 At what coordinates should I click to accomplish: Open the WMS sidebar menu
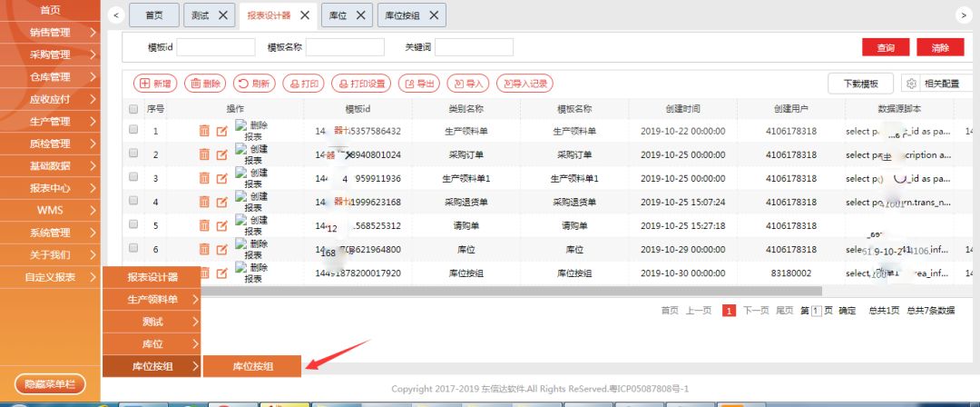pos(50,211)
